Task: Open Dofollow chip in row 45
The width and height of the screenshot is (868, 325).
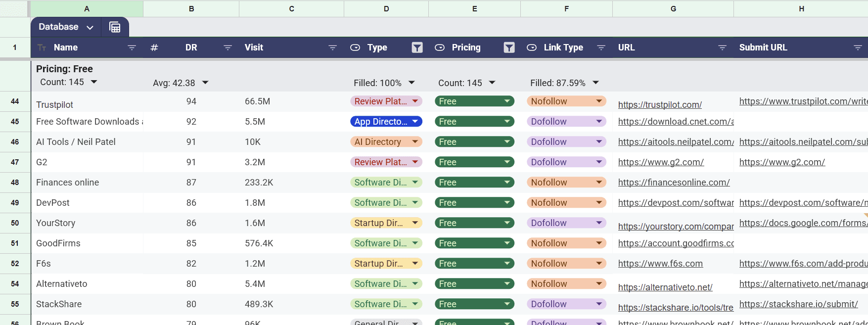Action: pos(566,122)
